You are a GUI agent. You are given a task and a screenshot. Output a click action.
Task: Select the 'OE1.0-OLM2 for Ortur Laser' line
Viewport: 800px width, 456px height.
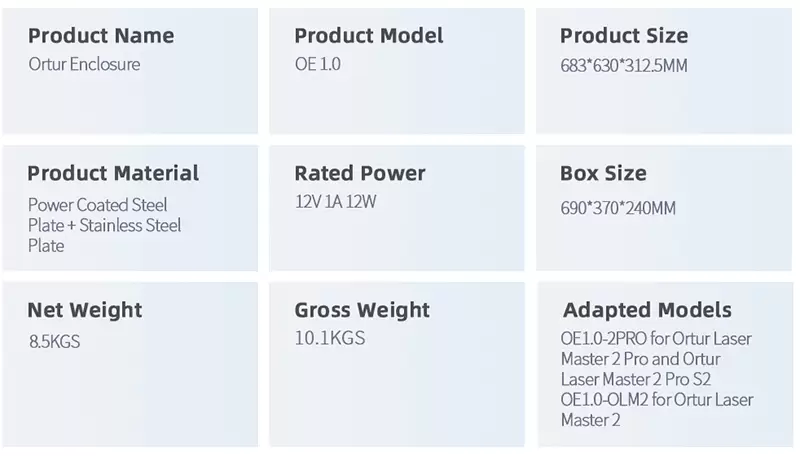coord(657,400)
